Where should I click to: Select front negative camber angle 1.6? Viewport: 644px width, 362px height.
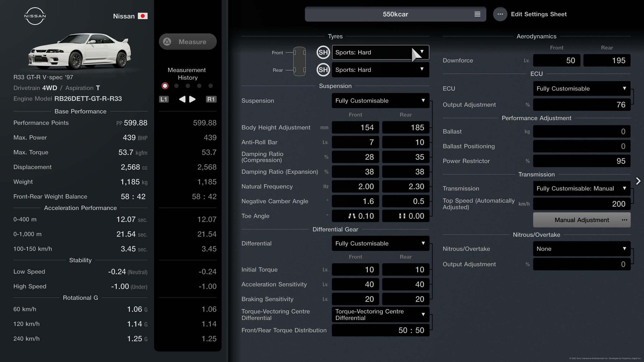[x=355, y=201]
